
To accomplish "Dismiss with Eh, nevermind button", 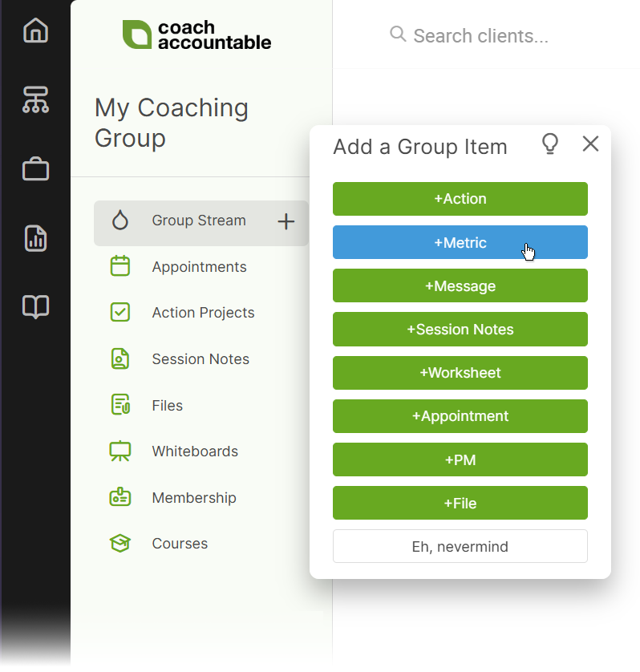I will coord(460,546).
